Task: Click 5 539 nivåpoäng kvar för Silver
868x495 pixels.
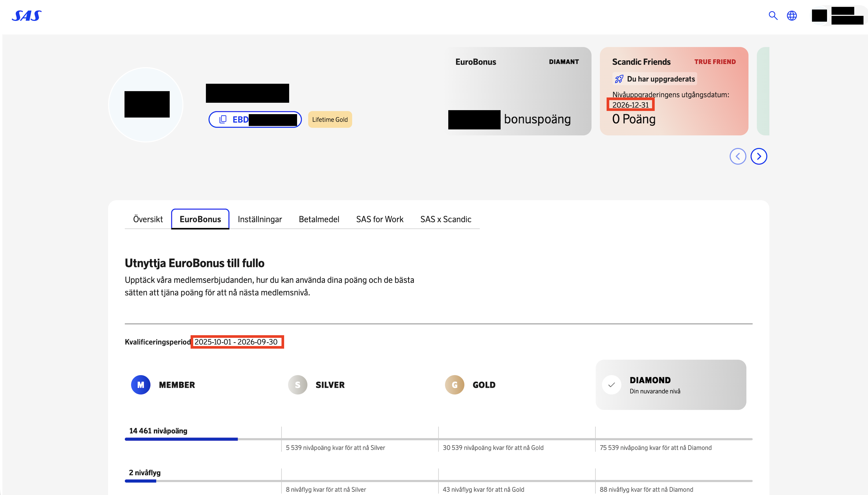Action: pyautogui.click(x=335, y=448)
